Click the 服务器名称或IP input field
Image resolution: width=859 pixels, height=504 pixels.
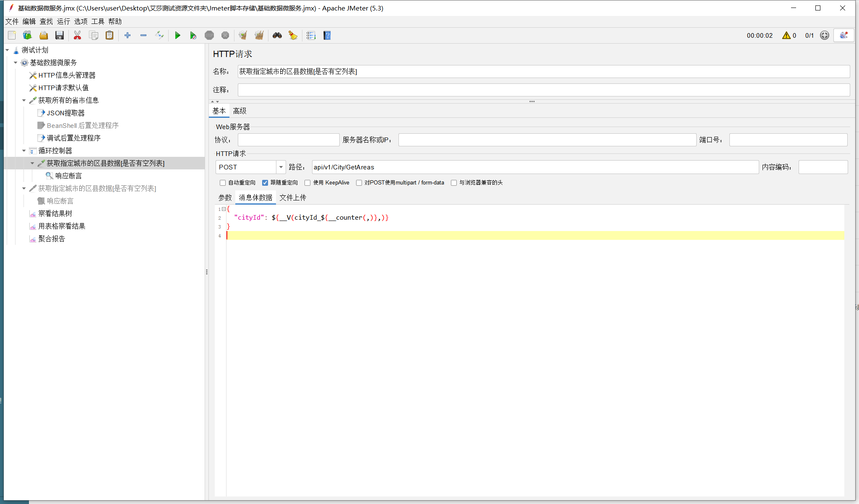tap(547, 140)
